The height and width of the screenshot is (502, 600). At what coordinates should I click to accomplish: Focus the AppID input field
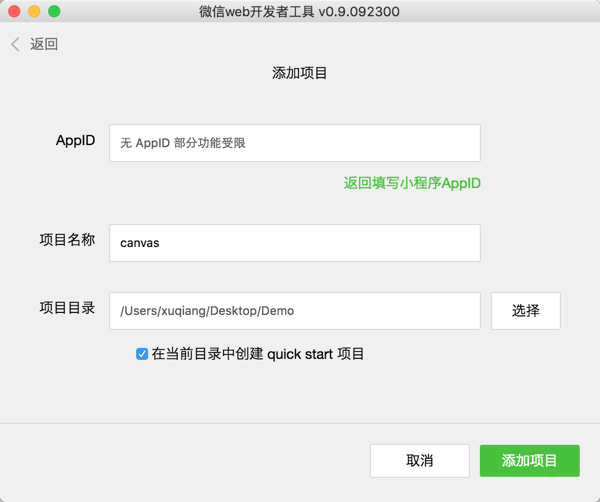(x=294, y=143)
